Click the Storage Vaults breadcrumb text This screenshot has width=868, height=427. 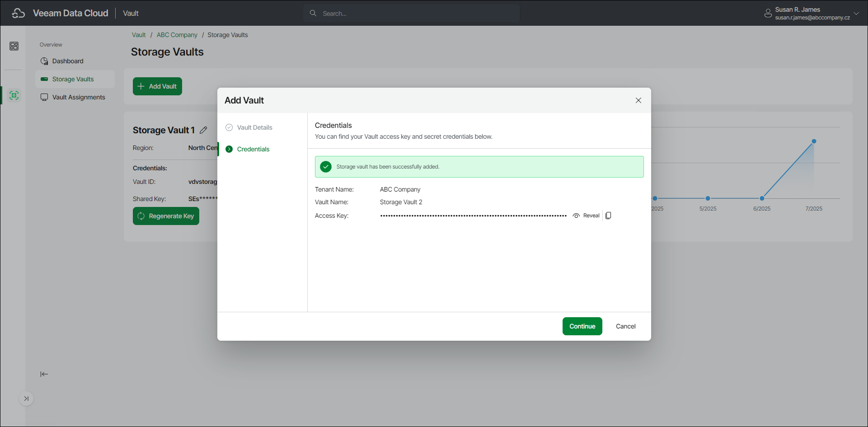(x=228, y=35)
